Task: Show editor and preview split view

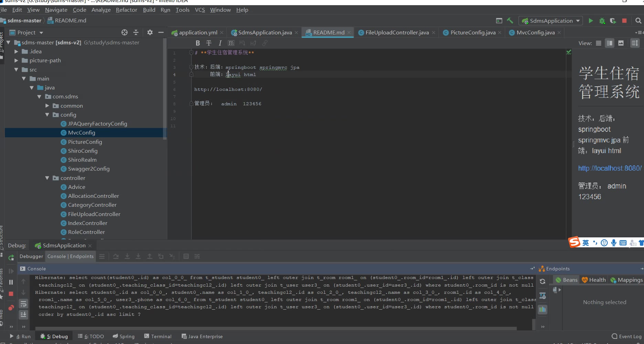Action: (610, 43)
